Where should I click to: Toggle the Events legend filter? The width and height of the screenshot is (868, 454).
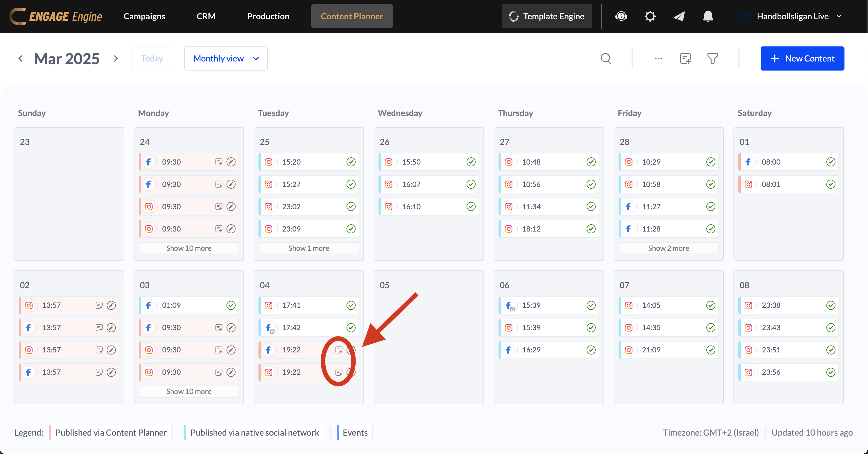[354, 432]
